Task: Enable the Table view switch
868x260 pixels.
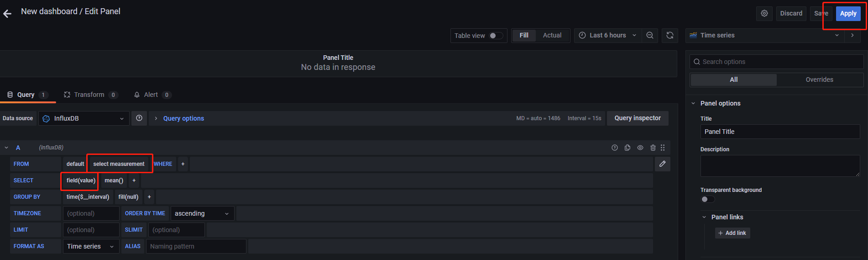Action: click(496, 36)
